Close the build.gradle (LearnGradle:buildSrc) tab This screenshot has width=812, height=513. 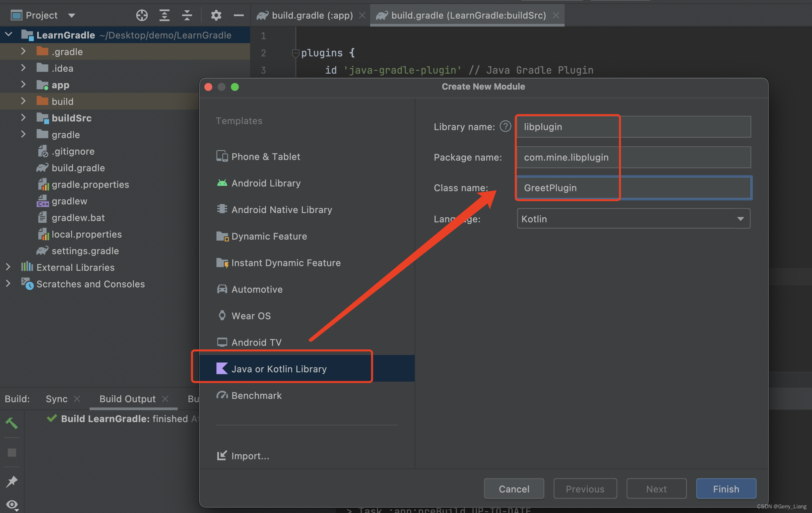556,15
